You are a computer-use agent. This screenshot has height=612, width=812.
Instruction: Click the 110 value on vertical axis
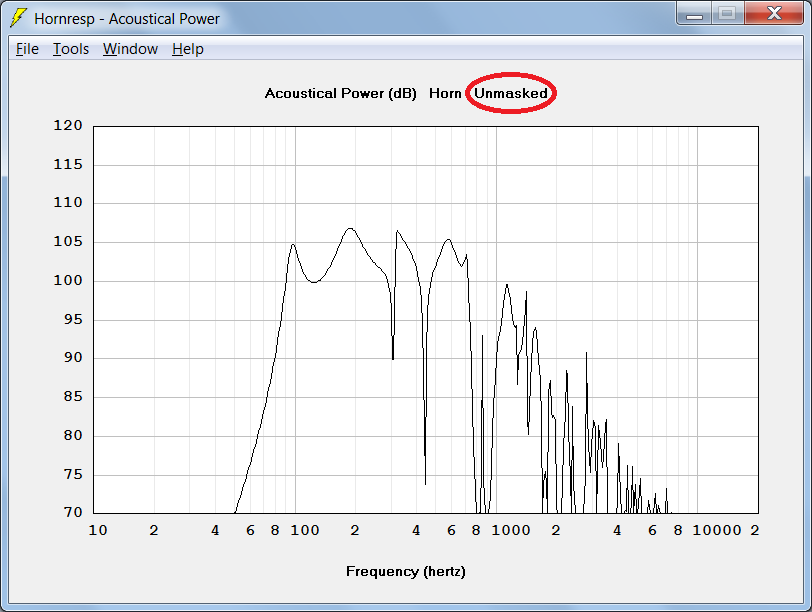pos(68,202)
